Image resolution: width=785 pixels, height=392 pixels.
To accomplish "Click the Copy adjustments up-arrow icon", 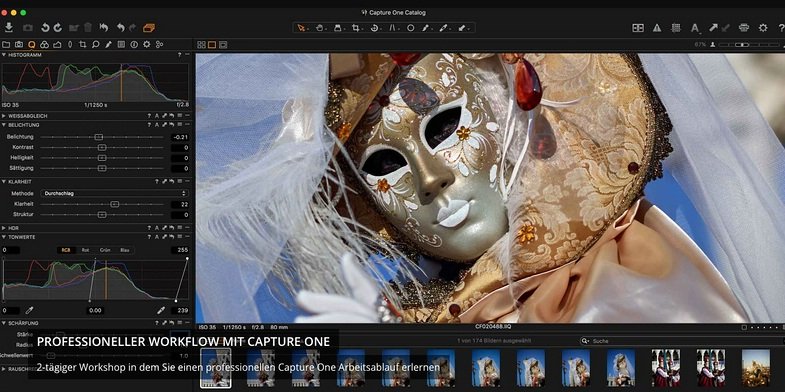I will pyautogui.click(x=713, y=28).
